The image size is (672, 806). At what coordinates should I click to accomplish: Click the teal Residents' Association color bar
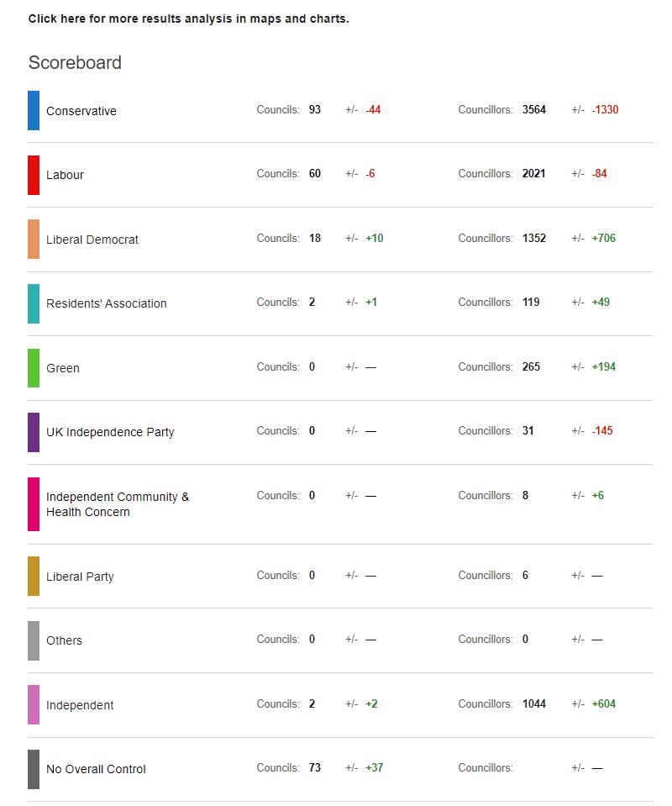(x=34, y=303)
